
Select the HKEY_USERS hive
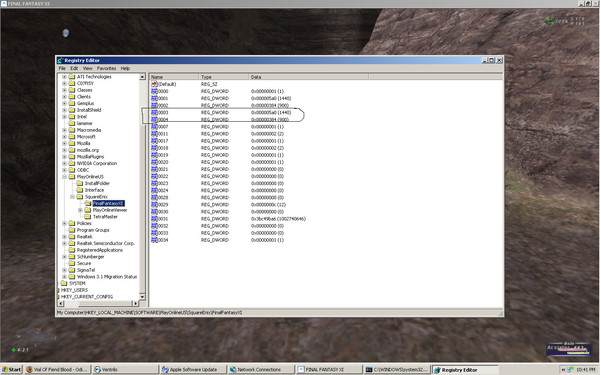click(75, 290)
